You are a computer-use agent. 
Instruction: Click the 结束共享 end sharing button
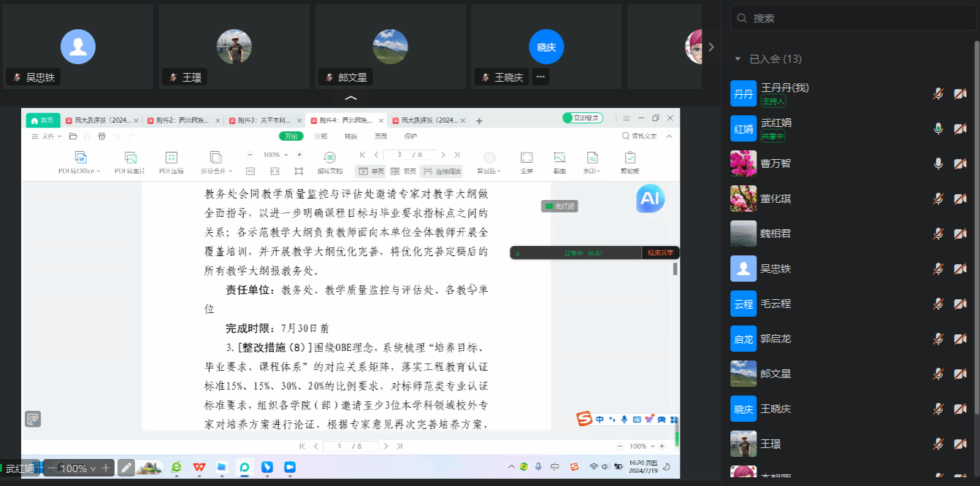(661, 253)
